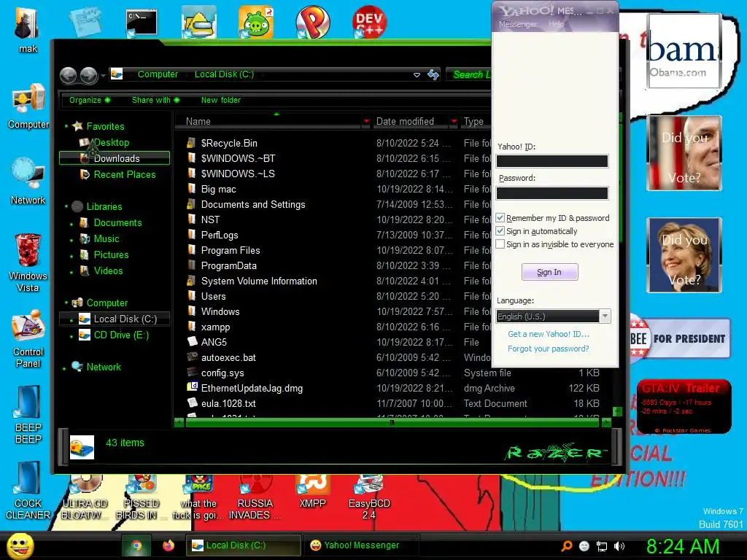Open the Control Panel desktop icon
Viewport: 747px width, 560px height.
click(28, 338)
